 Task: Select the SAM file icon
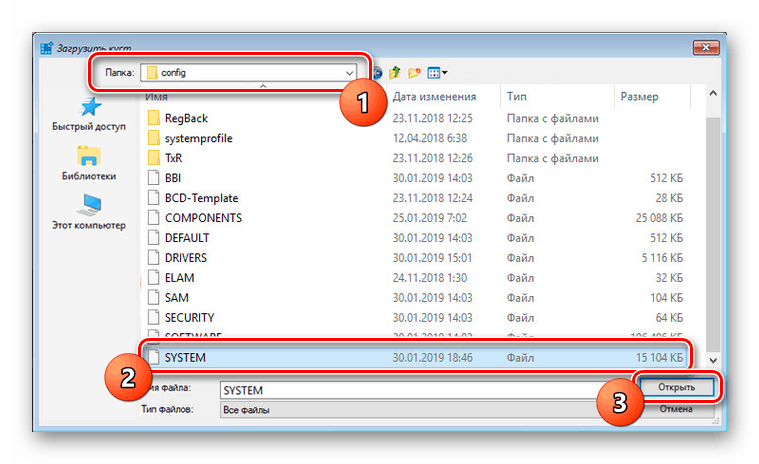click(x=153, y=297)
